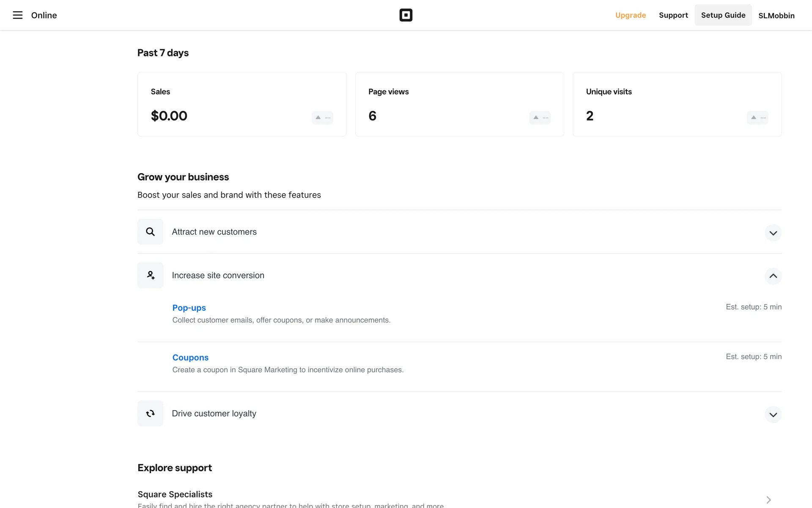Open the Pop-ups feature link
Image resolution: width=812 pixels, height=508 pixels.
(x=189, y=308)
